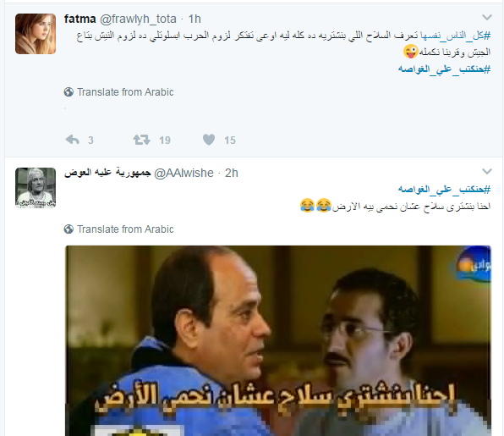Click globe icon in @AAlwishe tweet translate row
This screenshot has width=504, height=436.
tap(68, 229)
